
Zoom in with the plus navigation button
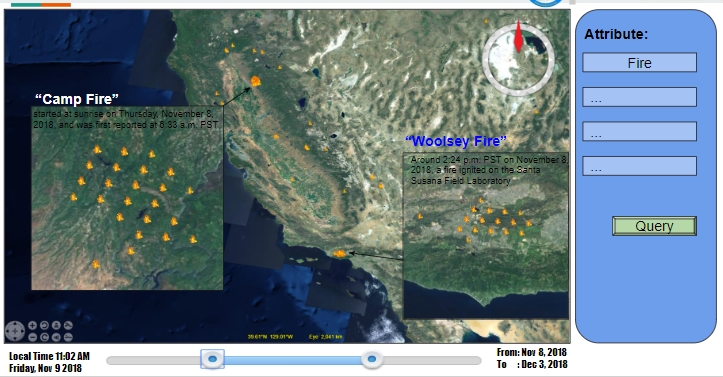[x=32, y=325]
